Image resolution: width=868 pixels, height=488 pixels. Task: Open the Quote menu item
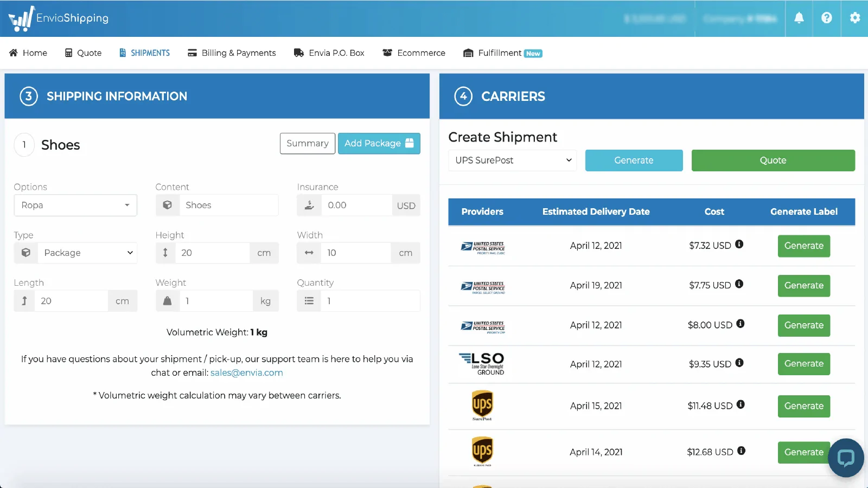click(83, 53)
